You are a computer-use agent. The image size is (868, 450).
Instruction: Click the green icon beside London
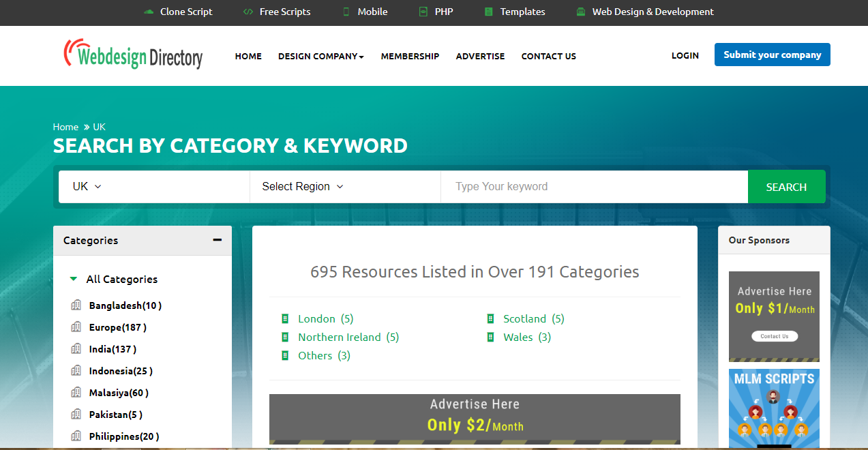pyautogui.click(x=285, y=318)
